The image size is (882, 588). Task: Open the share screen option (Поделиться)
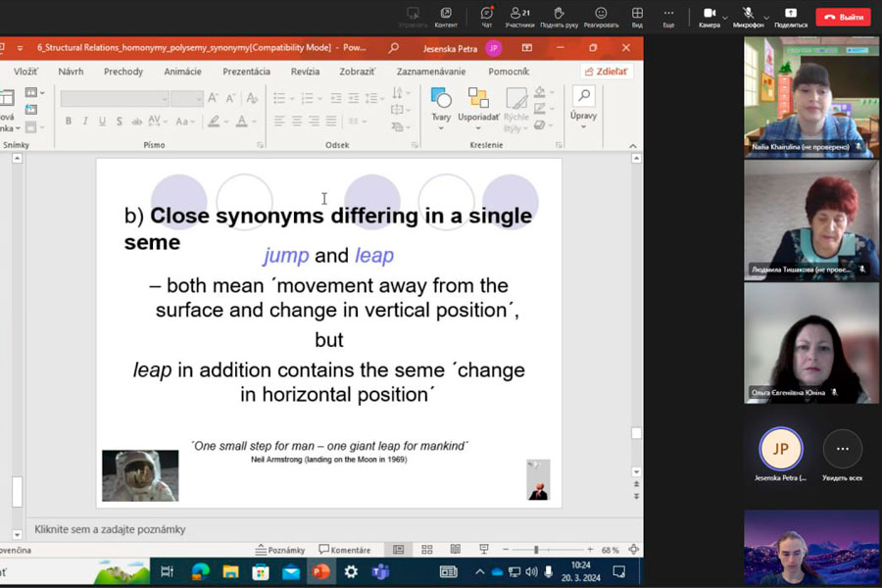point(790,16)
